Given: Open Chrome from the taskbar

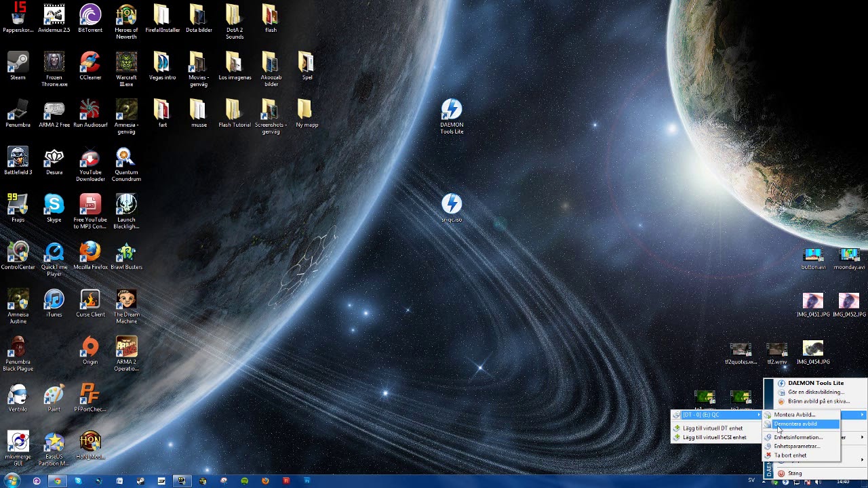Looking at the screenshot, I should pos(58,481).
